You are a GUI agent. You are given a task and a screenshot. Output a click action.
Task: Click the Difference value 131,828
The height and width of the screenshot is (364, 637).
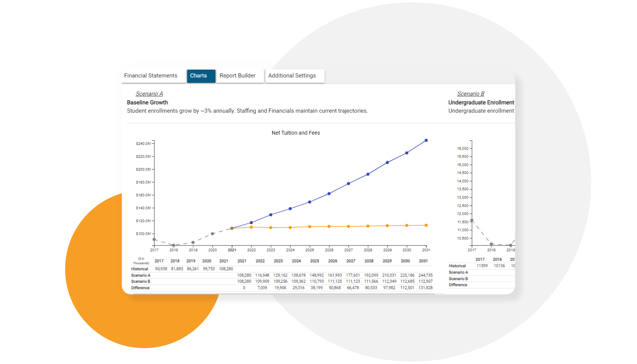coord(425,288)
